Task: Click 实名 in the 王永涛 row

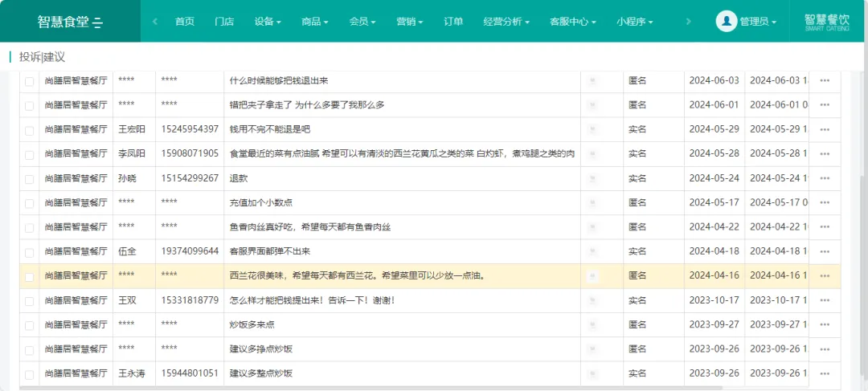Action: point(637,374)
